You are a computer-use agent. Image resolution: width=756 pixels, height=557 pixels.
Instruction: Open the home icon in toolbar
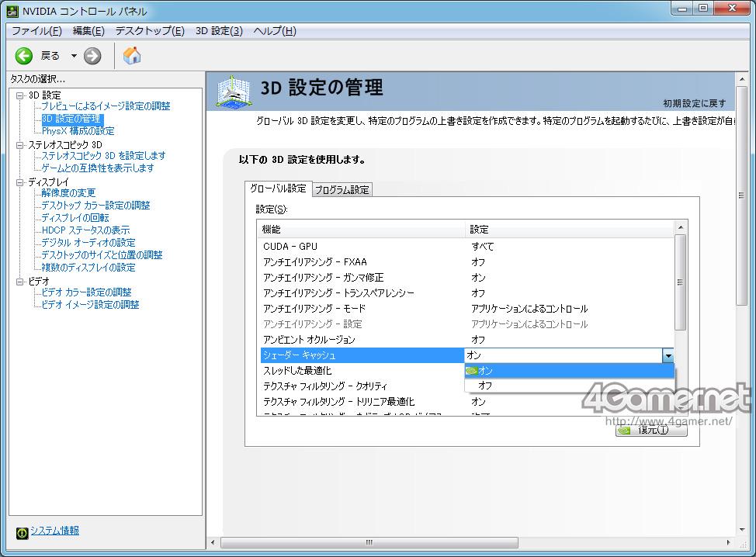click(132, 56)
